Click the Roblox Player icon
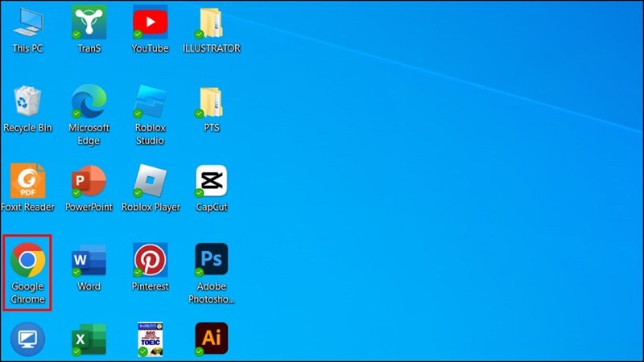Image resolution: width=644 pixels, height=362 pixels. point(150,181)
